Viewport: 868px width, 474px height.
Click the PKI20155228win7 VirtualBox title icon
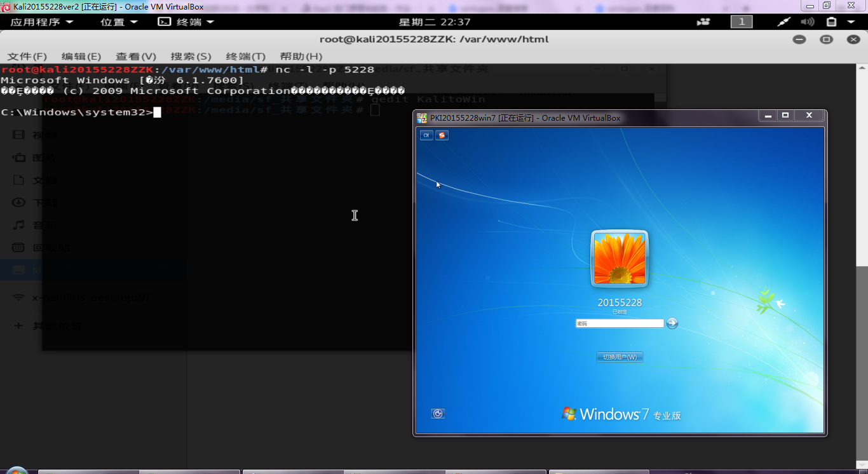[x=422, y=118]
